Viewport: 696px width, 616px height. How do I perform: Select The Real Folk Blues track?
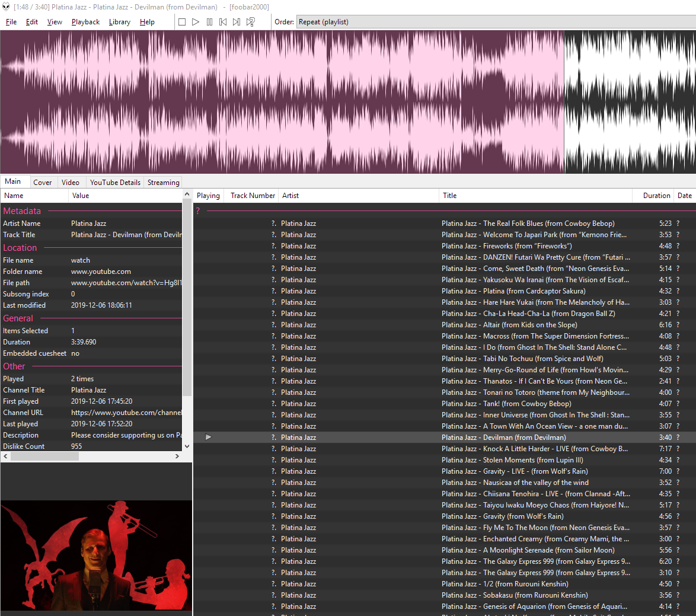point(445,224)
